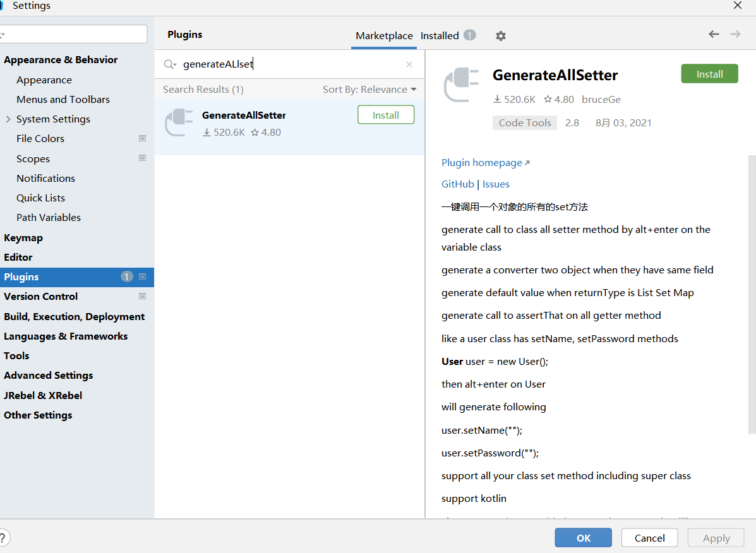Click project-level icon beside Scopes
Image resolution: width=756 pixels, height=553 pixels.
(x=142, y=158)
